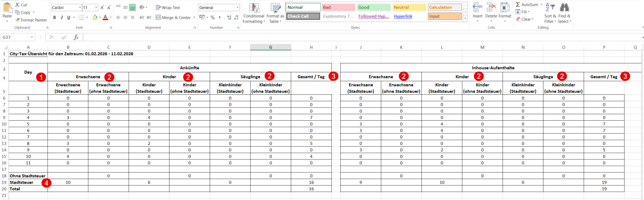Open the Clear menu in Editing group
The height and width of the screenshot is (200, 644).
pos(526,19)
